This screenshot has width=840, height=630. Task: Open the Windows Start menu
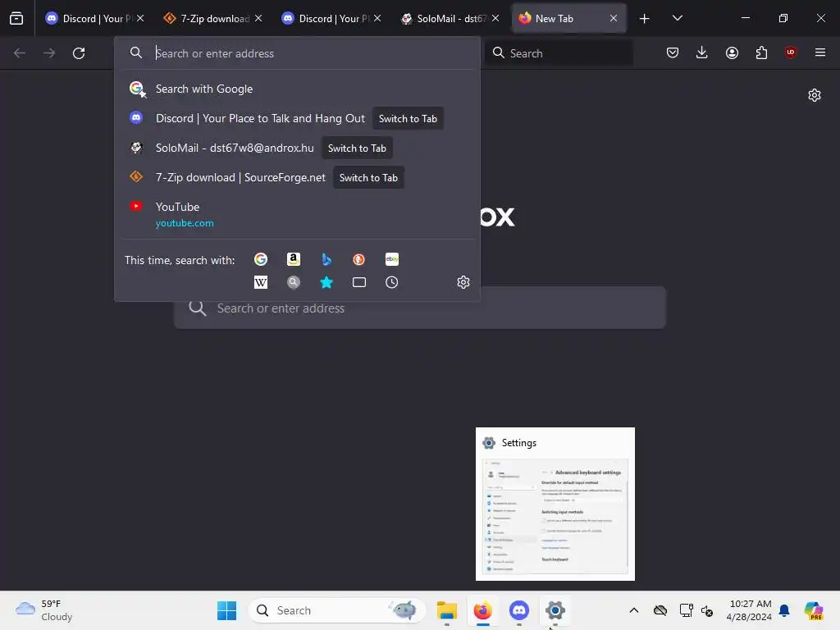[x=226, y=610]
